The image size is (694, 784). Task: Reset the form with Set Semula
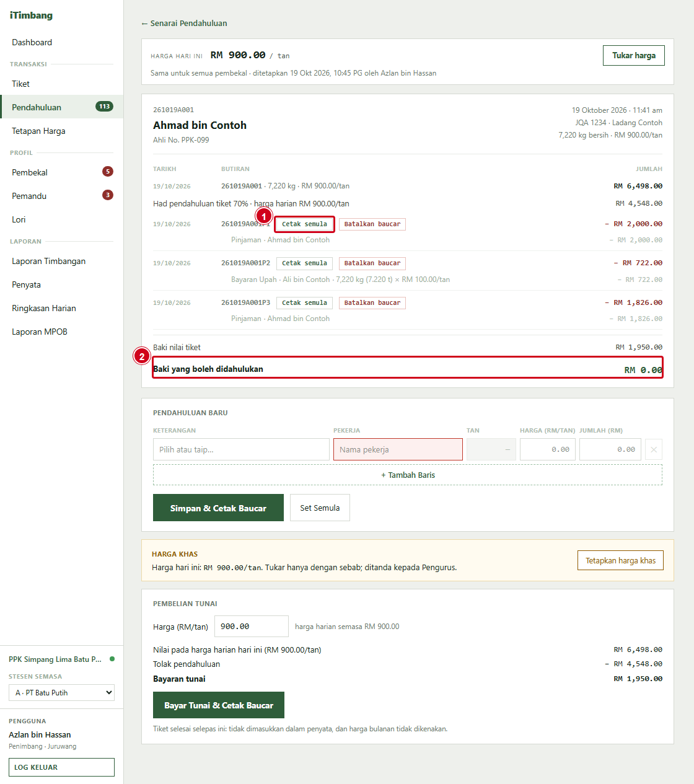click(x=320, y=508)
